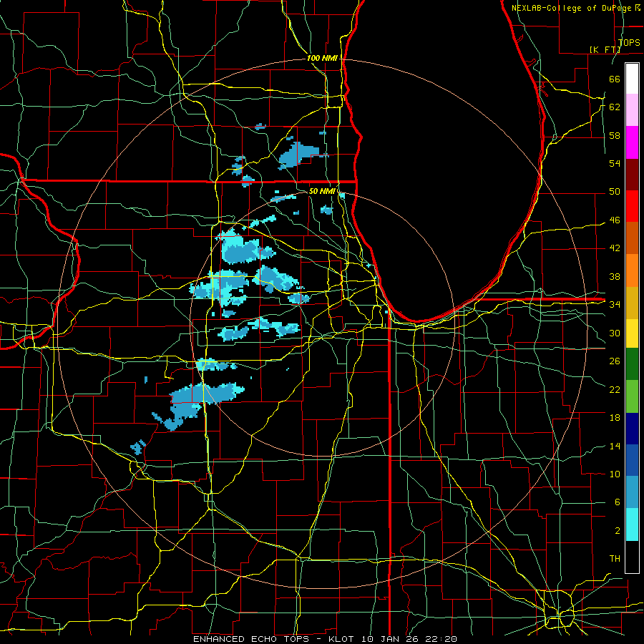The image size is (644, 644).
Task: Click the yellow 34 kft legend swatch
Action: [x=632, y=333]
